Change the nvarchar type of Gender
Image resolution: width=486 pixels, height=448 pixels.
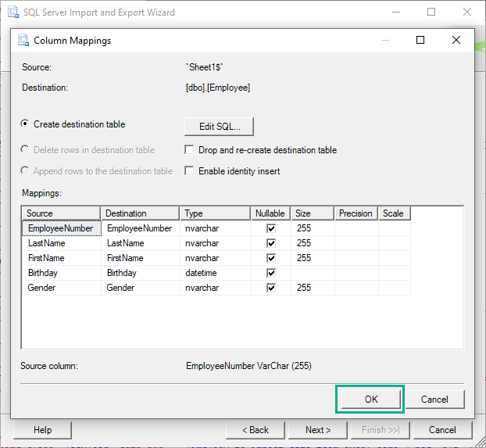pyautogui.click(x=216, y=288)
